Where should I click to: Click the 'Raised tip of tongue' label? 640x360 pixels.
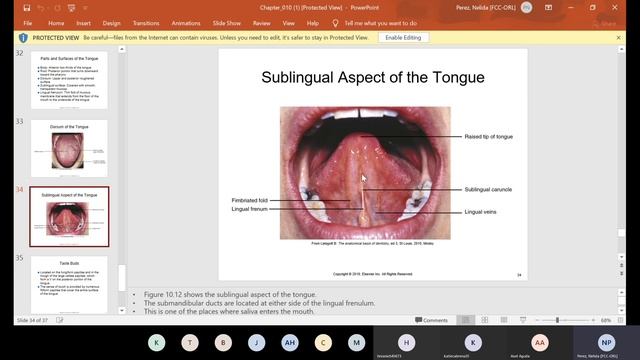pos(489,137)
